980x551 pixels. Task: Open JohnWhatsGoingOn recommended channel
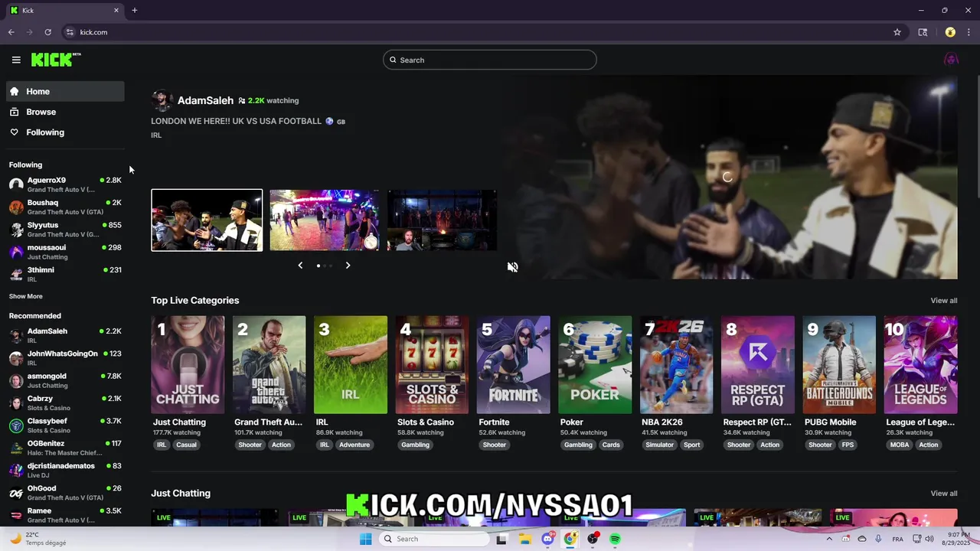(65, 358)
